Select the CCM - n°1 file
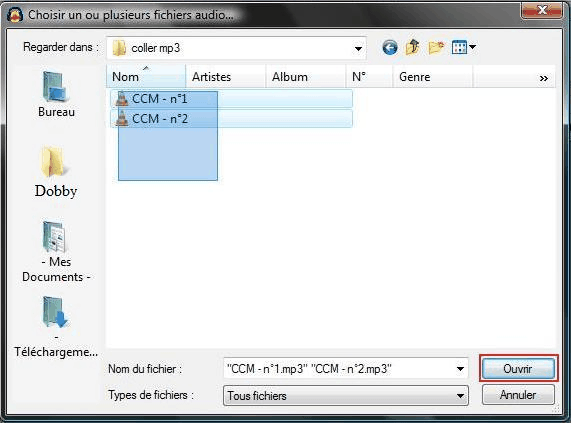This screenshot has width=571, height=423. 231,99
